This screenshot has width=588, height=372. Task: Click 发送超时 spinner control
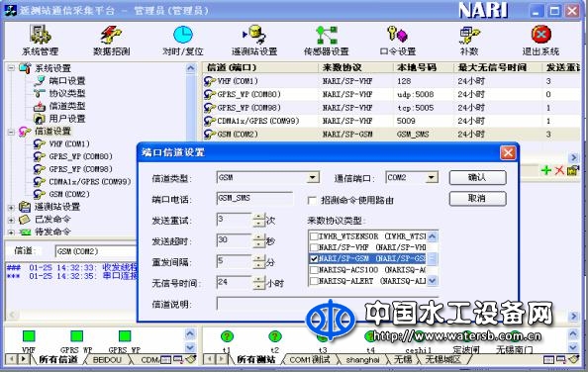click(259, 240)
